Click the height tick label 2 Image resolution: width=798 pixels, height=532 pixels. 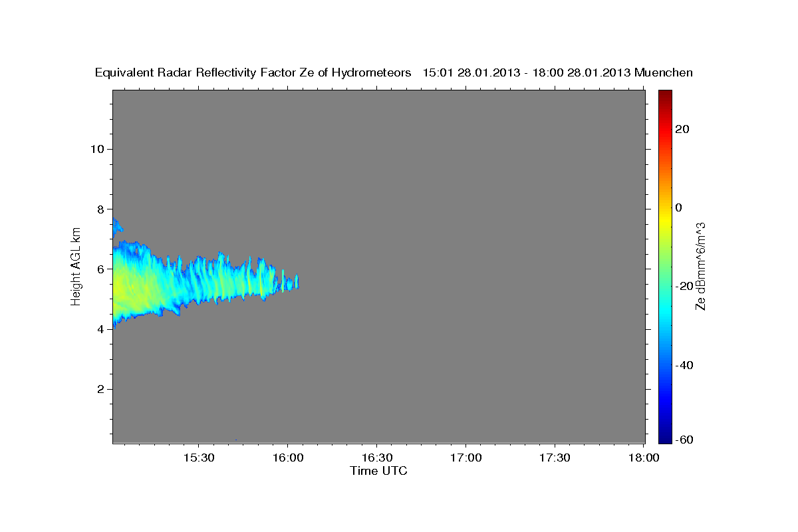click(100, 389)
